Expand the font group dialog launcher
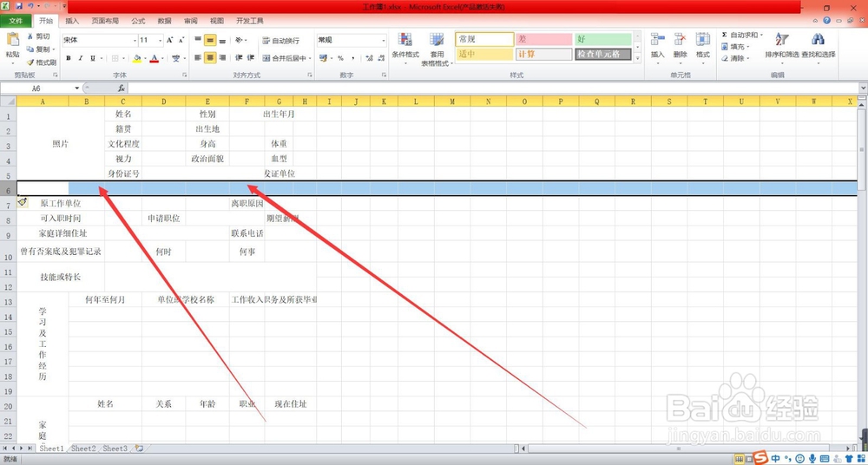Viewport: 868px width, 465px height. click(x=184, y=75)
